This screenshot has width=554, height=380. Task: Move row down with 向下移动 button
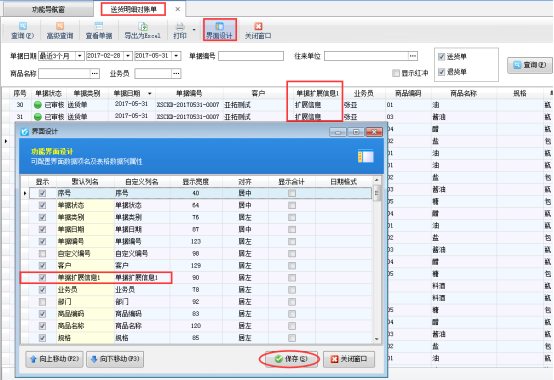point(115,359)
